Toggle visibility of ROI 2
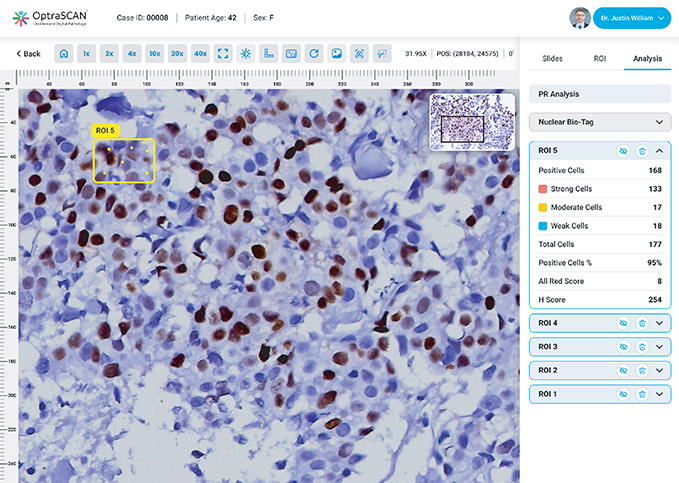The height and width of the screenshot is (483, 679). (x=623, y=370)
